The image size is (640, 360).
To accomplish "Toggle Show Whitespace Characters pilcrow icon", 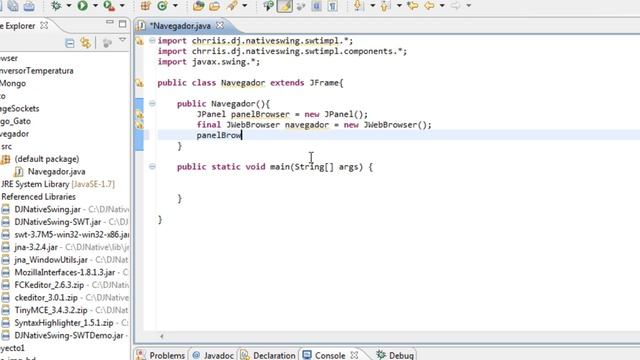I will point(333,6).
